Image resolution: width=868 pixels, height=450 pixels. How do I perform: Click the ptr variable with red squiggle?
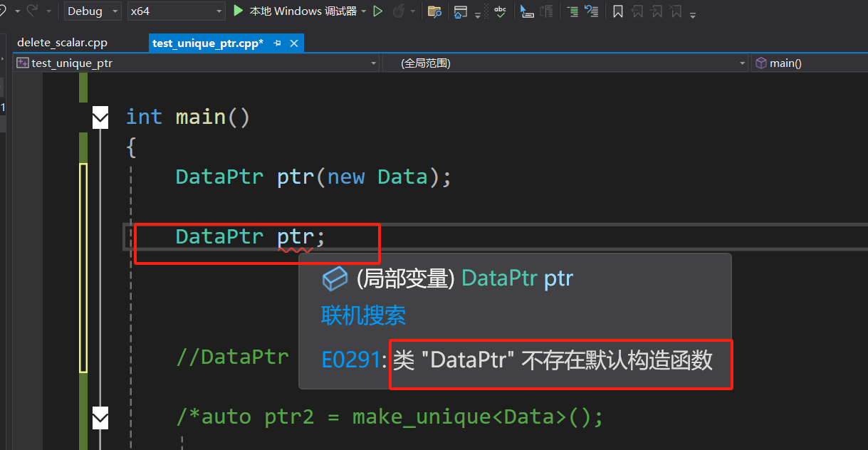tap(295, 236)
